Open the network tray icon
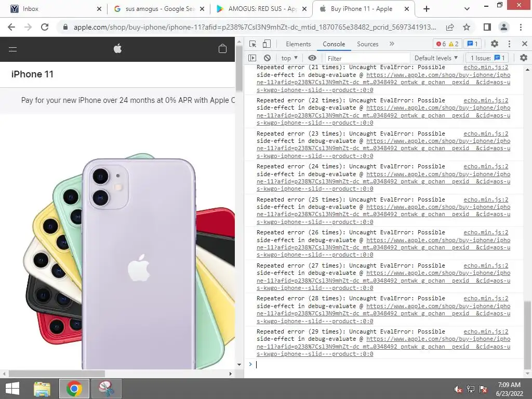The image size is (532, 399). [x=471, y=390]
